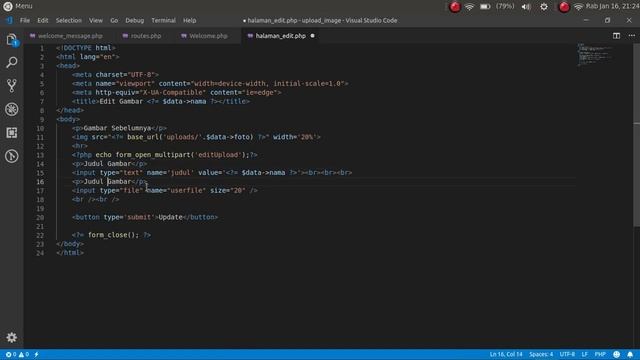Open the Help menu
This screenshot has width=640, height=360.
coord(189,20)
